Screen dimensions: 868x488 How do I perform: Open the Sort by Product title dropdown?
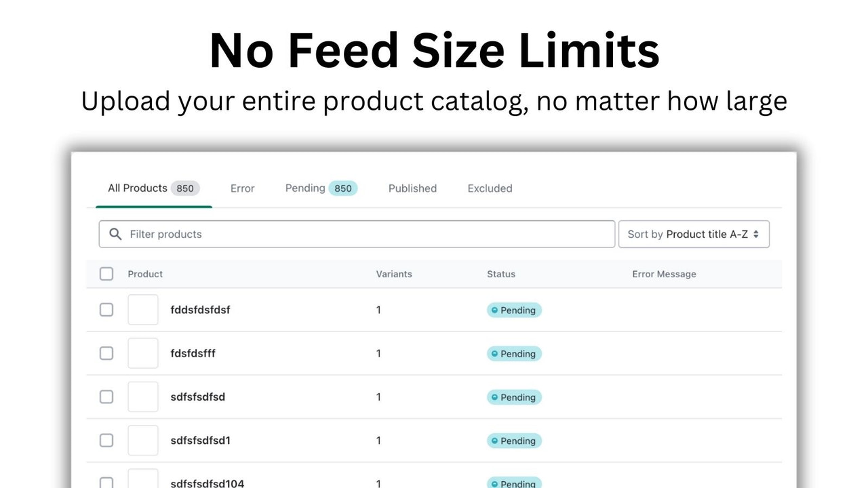coord(694,234)
